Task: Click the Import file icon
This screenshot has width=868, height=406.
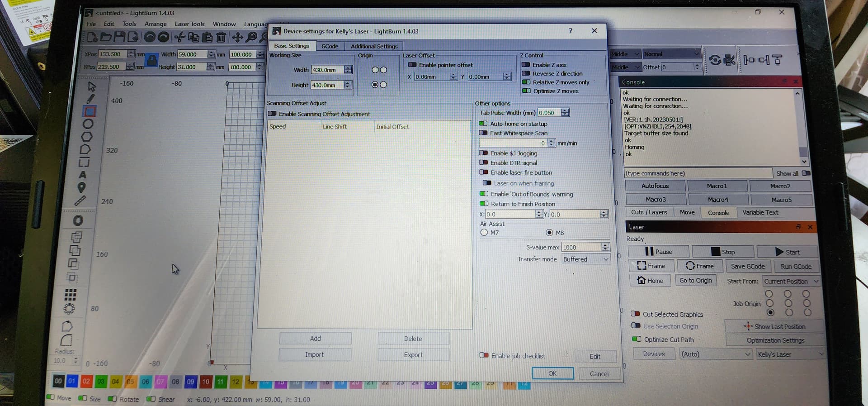Action: (133, 37)
